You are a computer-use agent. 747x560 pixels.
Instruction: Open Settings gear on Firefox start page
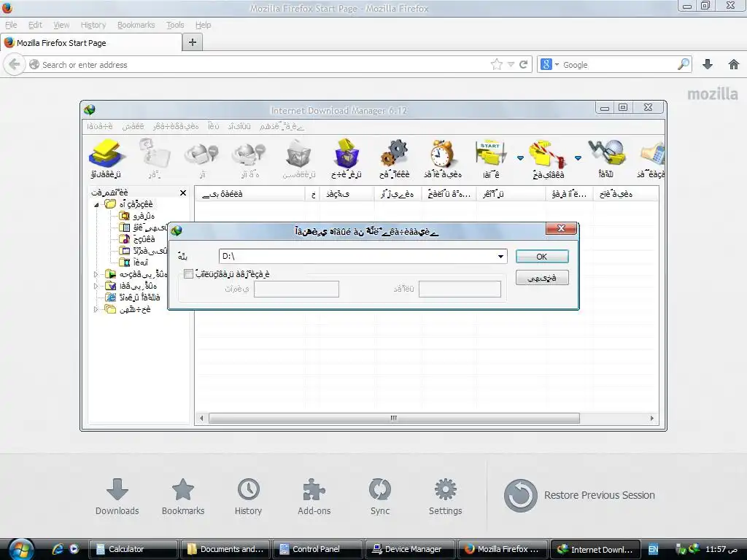coord(446,497)
